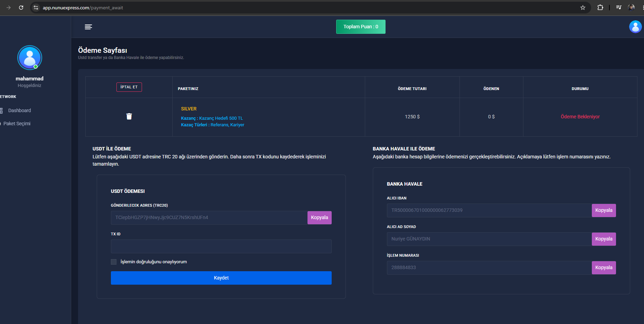Toggle the sidebar hamburger menu icon
Image resolution: width=644 pixels, height=324 pixels.
pos(88,27)
